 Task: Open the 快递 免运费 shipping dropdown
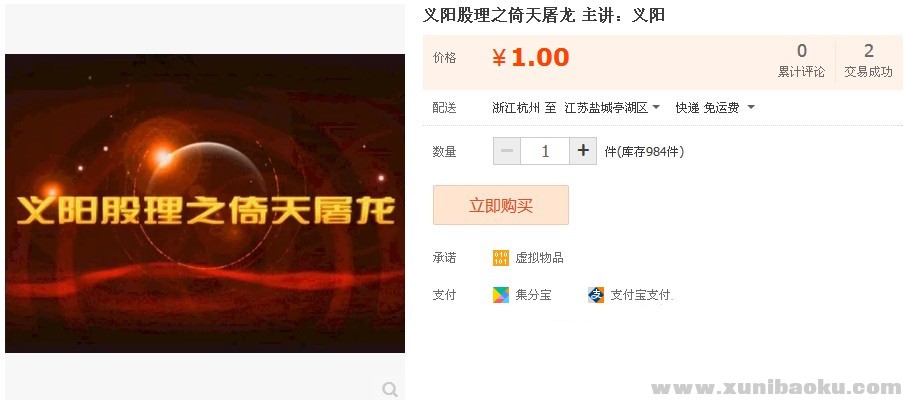(x=715, y=108)
